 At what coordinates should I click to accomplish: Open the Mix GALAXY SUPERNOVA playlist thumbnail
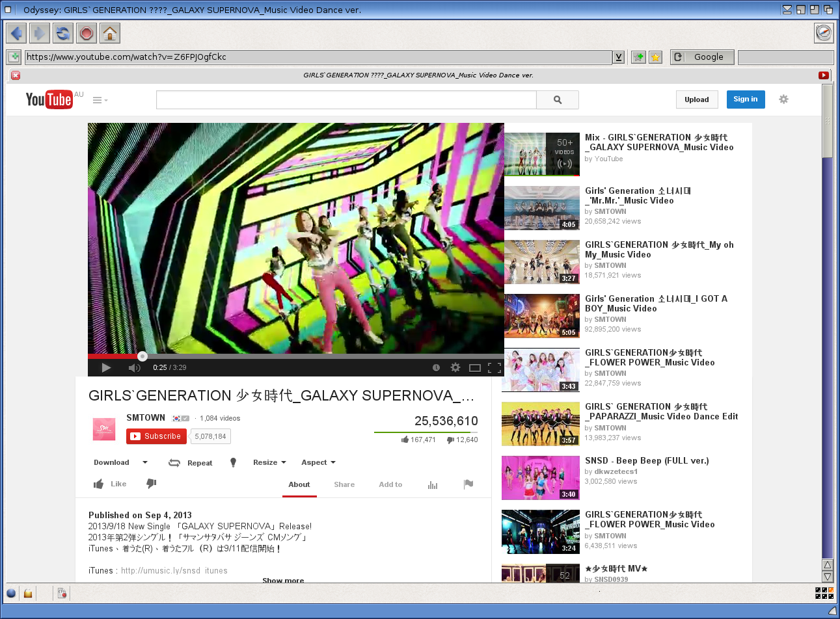click(x=542, y=154)
